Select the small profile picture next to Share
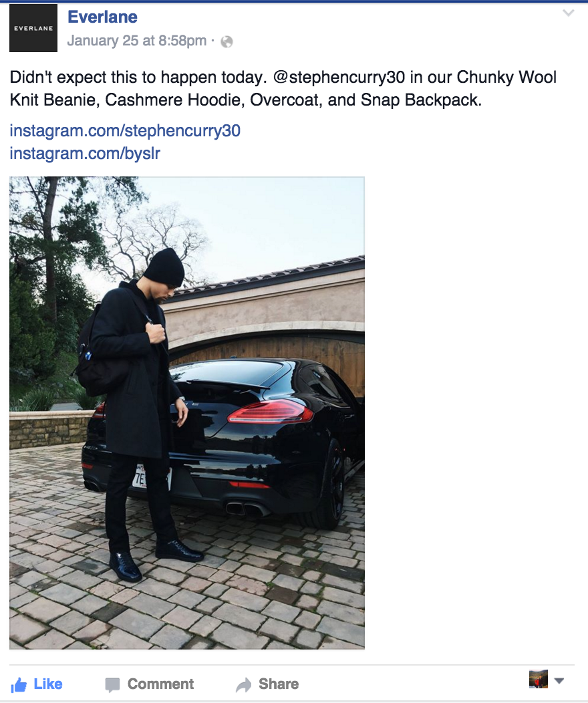The image size is (588, 703). [539, 679]
